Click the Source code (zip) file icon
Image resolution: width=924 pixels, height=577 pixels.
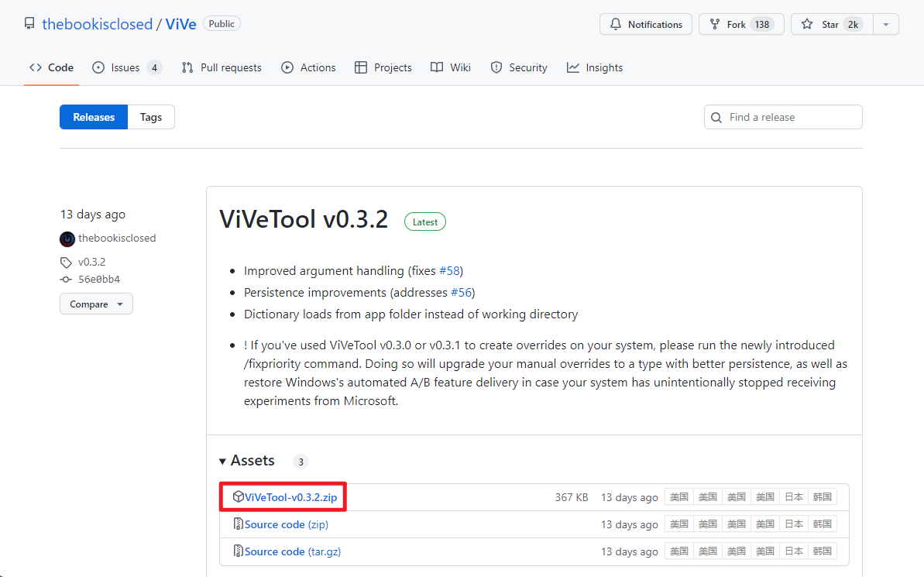[239, 524]
